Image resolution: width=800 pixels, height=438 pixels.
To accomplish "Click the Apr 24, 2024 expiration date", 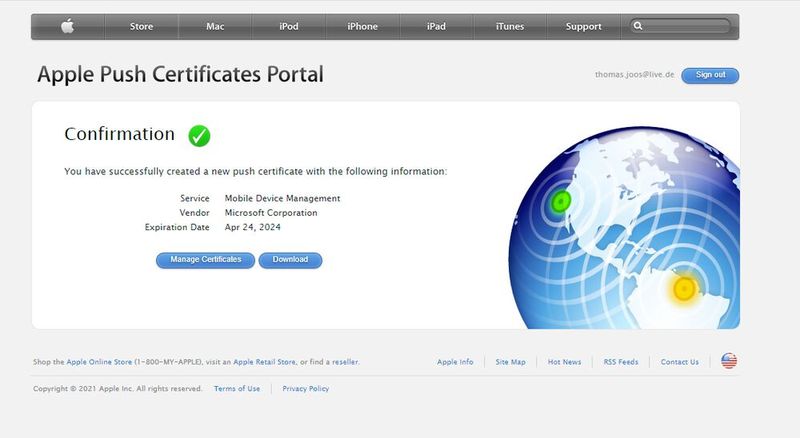I will [253, 227].
